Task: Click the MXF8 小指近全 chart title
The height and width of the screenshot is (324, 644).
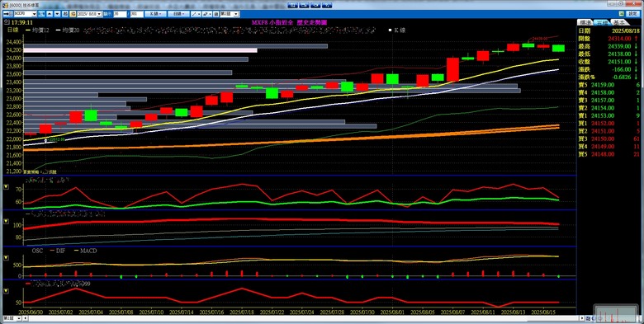Action: click(289, 22)
